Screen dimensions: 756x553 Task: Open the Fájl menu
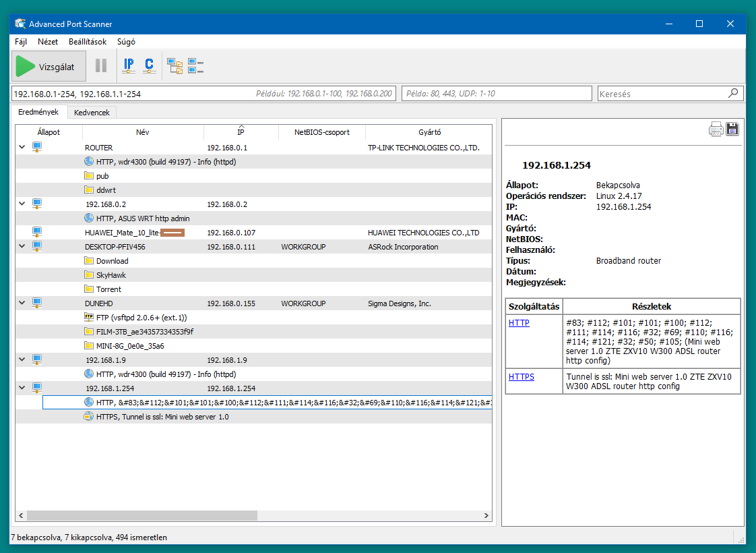pyautogui.click(x=21, y=42)
